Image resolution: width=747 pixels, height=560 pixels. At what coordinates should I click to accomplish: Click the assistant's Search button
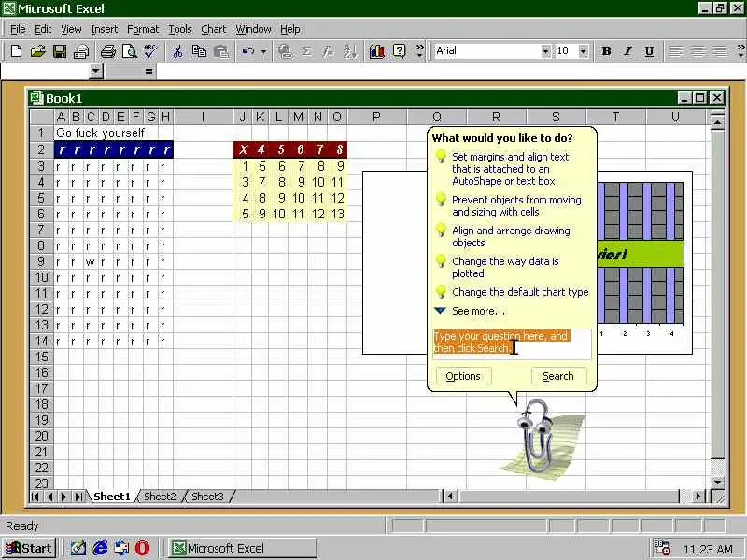tap(558, 376)
